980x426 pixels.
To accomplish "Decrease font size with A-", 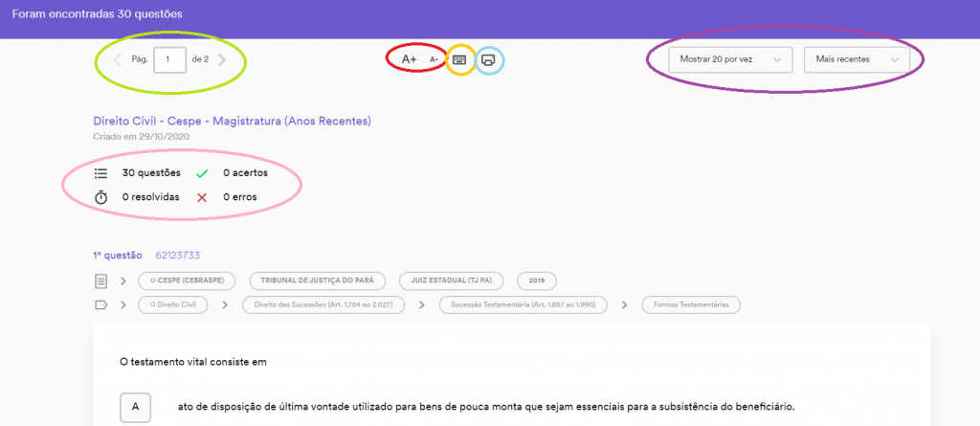I will (x=434, y=60).
